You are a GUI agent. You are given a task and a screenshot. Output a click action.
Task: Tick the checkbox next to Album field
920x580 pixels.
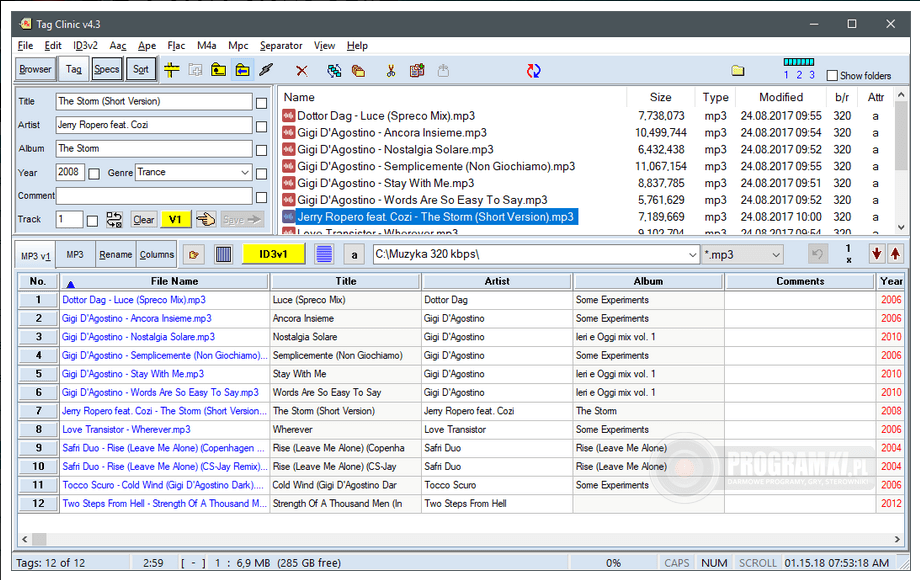(x=262, y=151)
